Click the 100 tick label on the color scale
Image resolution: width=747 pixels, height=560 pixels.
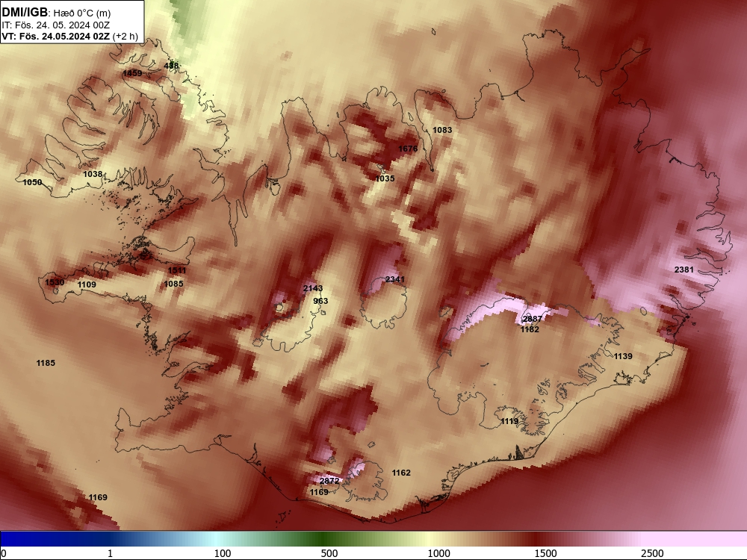click(223, 553)
